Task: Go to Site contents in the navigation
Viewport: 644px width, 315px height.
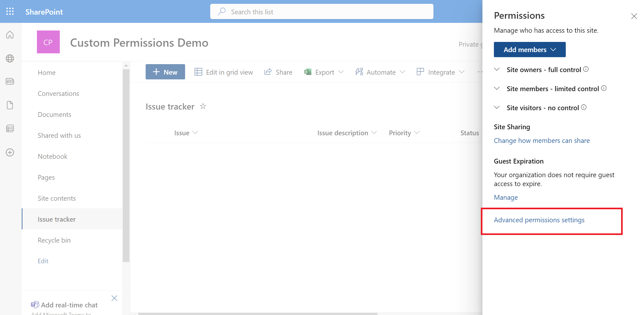Action: click(x=57, y=198)
